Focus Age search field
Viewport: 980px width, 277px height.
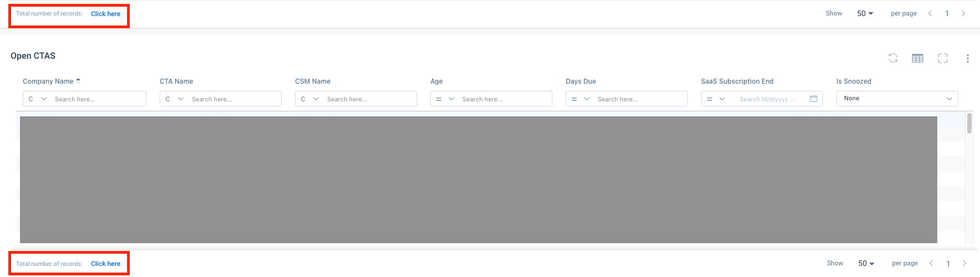click(x=505, y=99)
